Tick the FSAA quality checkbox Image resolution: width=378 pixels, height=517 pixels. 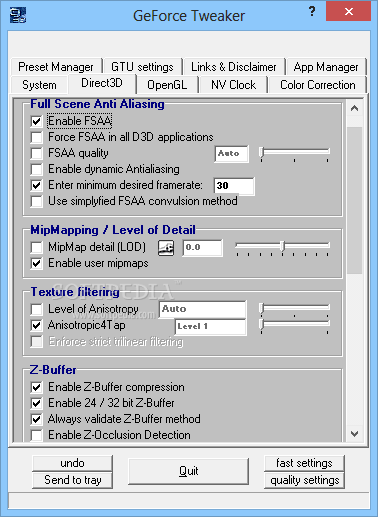[x=36, y=153]
